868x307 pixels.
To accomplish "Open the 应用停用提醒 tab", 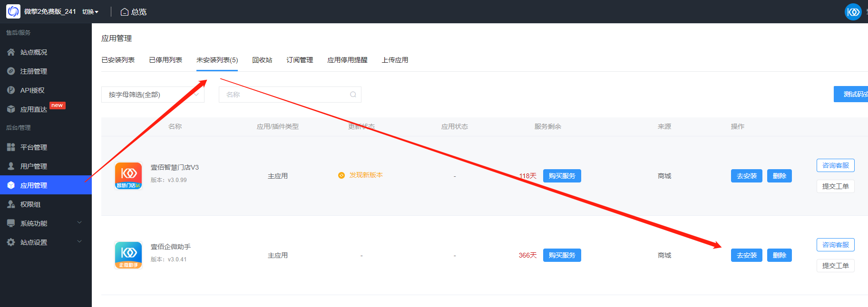I will click(x=347, y=60).
